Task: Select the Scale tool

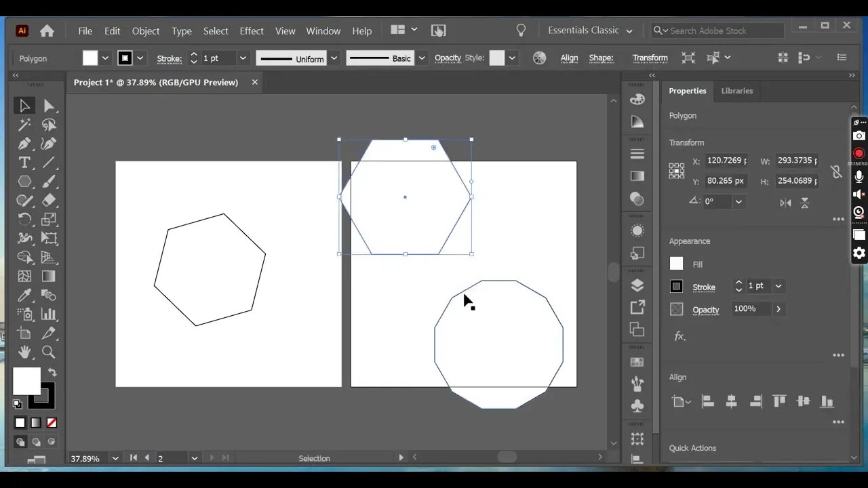Action: tap(49, 220)
